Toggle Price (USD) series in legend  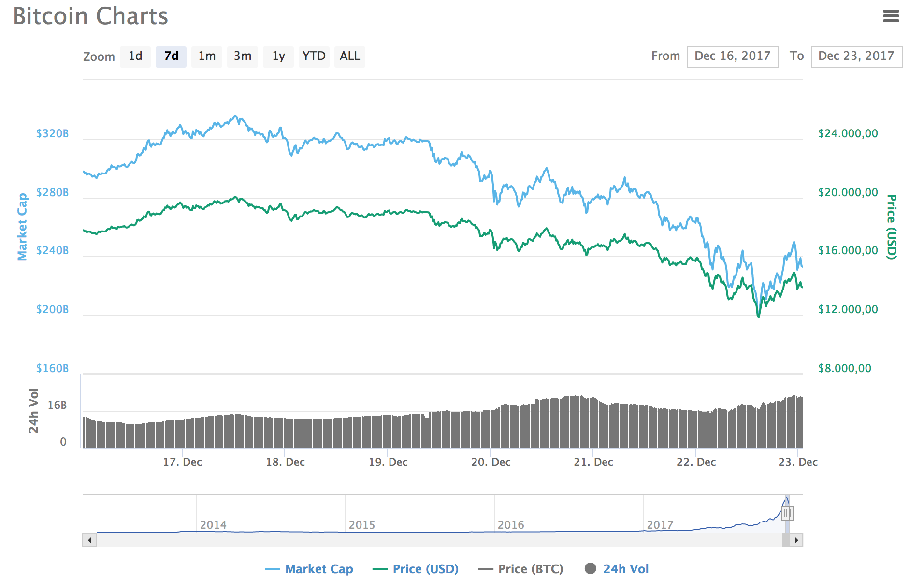tap(416, 569)
